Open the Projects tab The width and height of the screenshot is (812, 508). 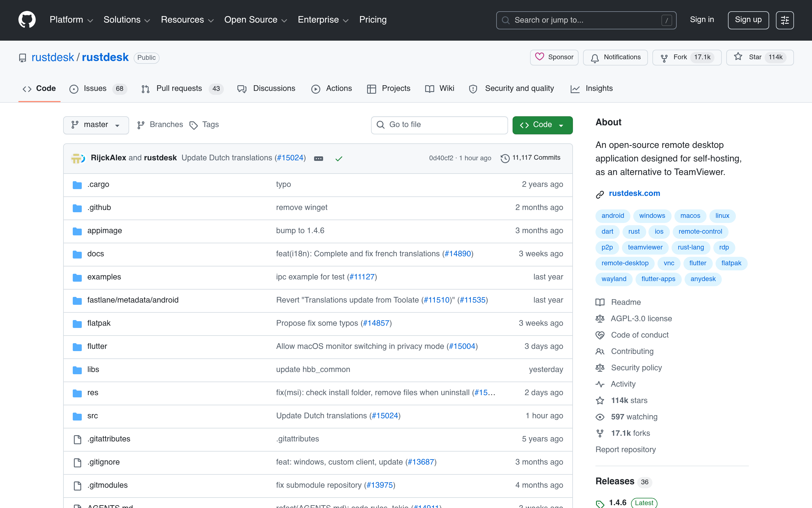389,89
